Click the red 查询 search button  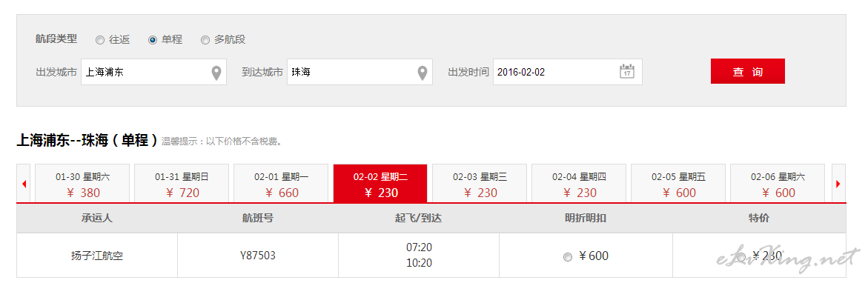(x=747, y=71)
